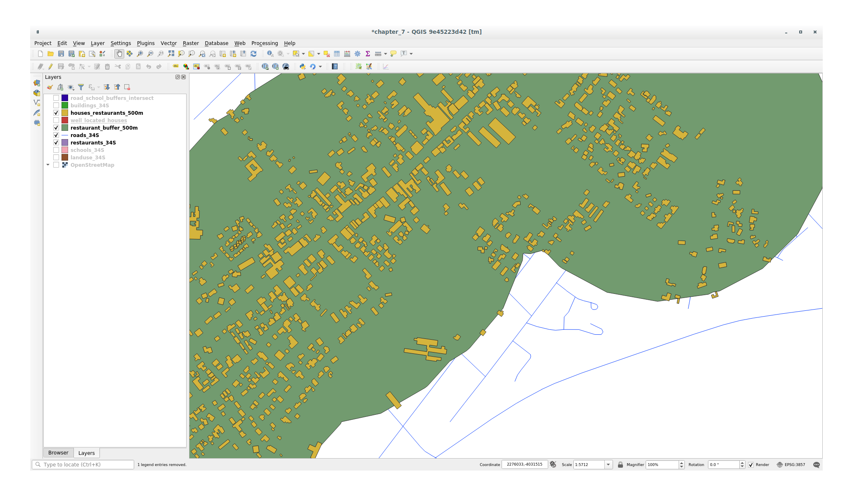Expand the OpenStreetMap layer tree arrow
This screenshot has width=857, height=504.
click(x=48, y=165)
